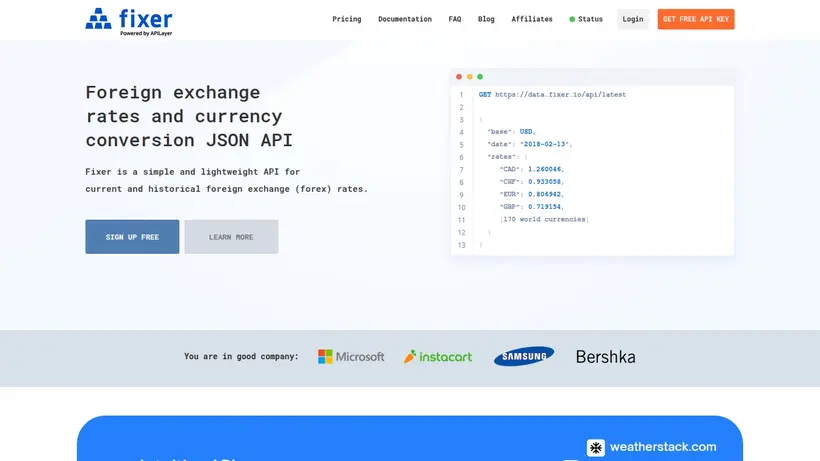Click the EUR rate 0.806942

(x=544, y=194)
